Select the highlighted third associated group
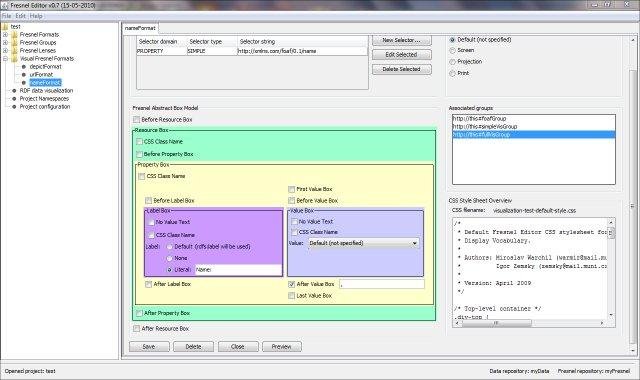The image size is (640, 380). [x=533, y=135]
